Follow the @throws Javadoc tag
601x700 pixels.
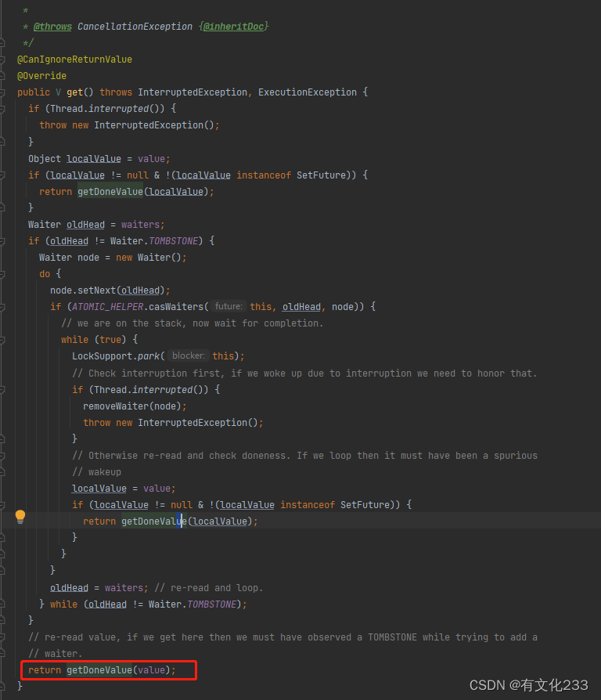[52, 27]
